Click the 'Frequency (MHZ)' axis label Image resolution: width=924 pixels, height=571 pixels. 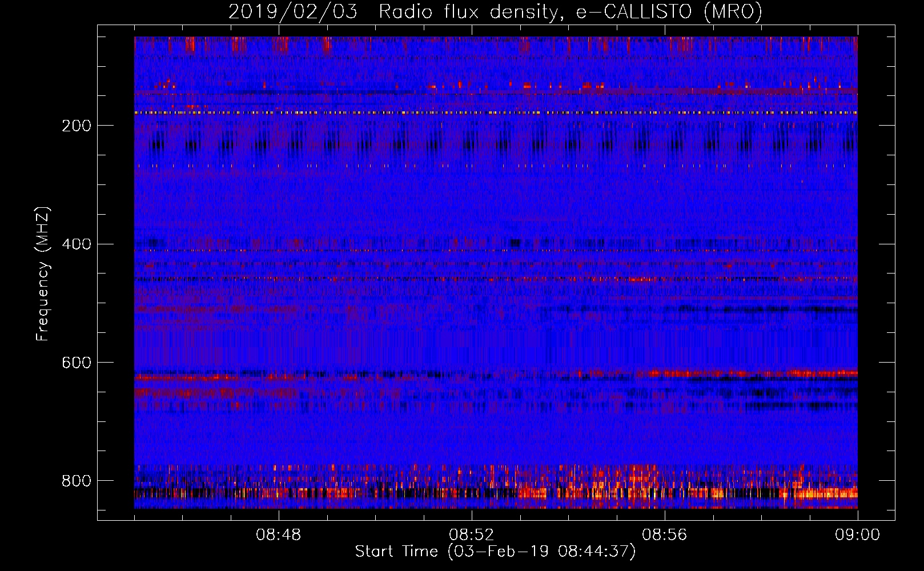(43, 274)
